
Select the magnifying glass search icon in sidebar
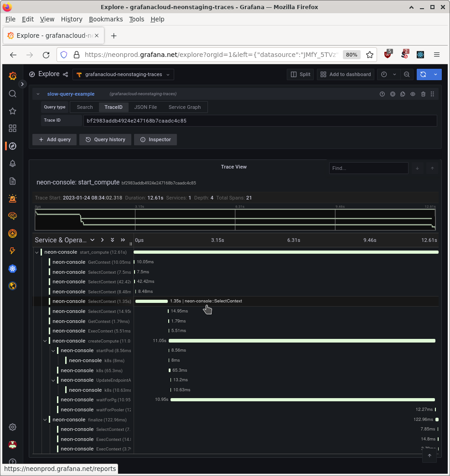(x=12, y=93)
